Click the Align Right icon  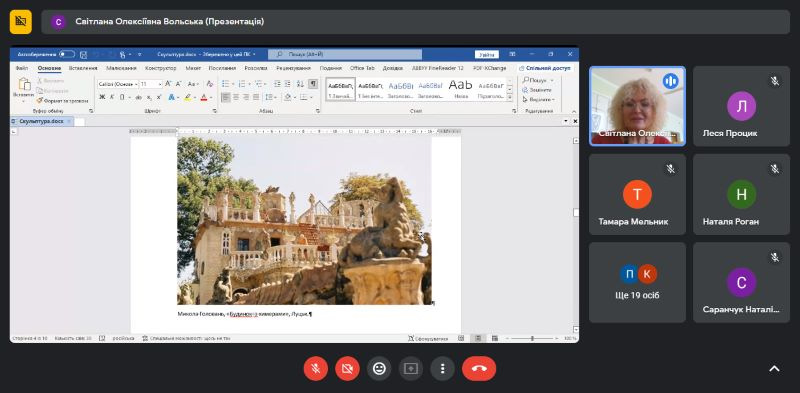tap(245, 97)
